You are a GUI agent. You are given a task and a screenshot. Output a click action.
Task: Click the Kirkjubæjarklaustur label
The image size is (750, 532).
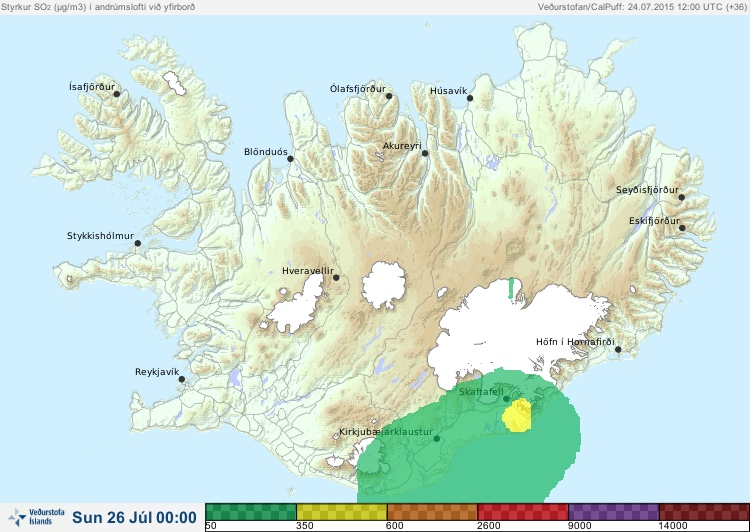point(386,432)
